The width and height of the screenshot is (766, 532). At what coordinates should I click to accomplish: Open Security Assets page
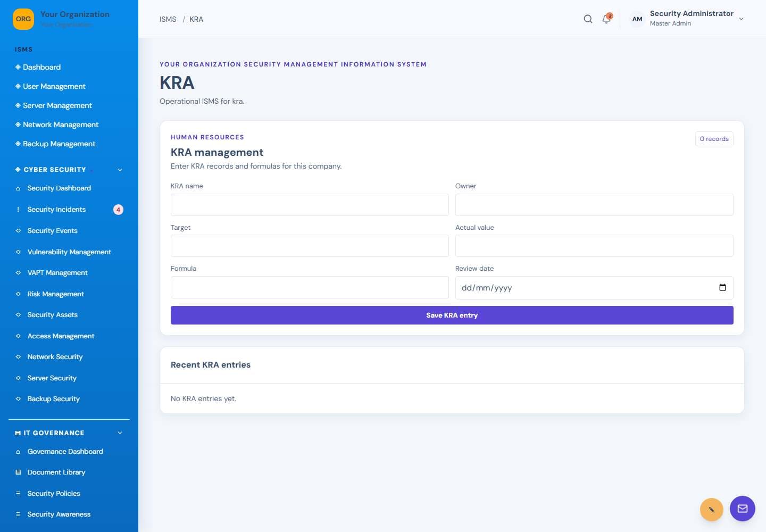(x=52, y=315)
